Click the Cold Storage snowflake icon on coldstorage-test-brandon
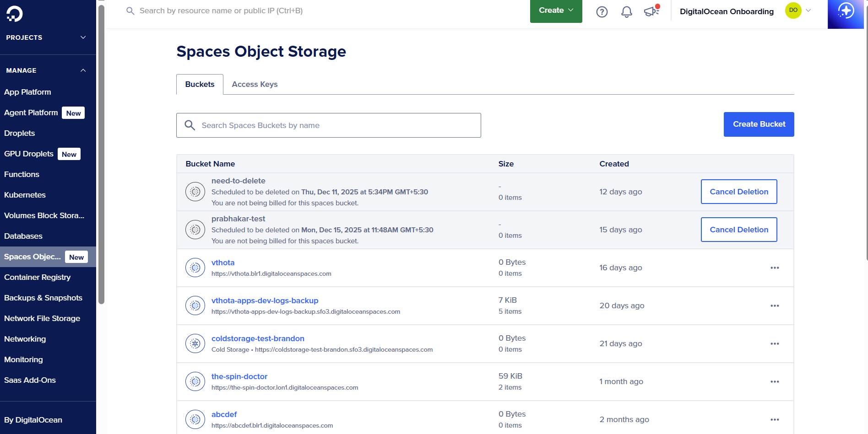Viewport: 868px width, 434px height. [195, 343]
